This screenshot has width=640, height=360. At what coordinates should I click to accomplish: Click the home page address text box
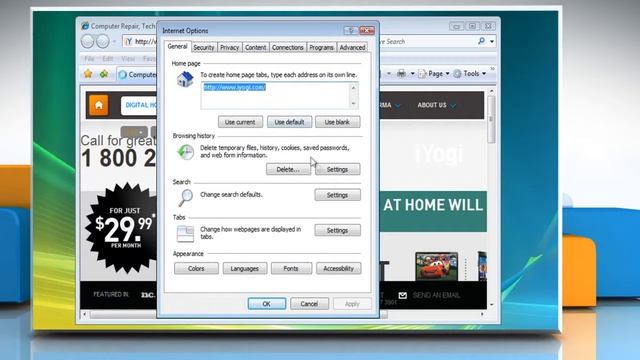tap(275, 96)
